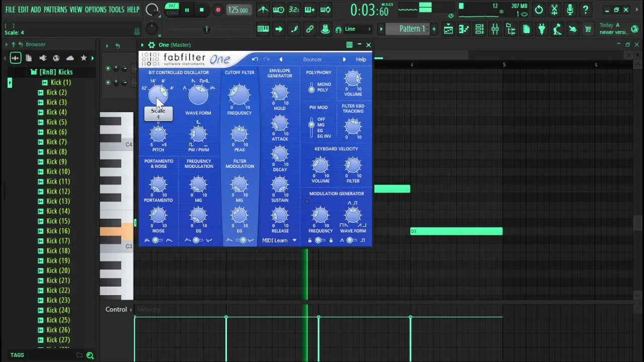Open the Channel rack view icon
This screenshot has width=644, height=362.
[x=479, y=29]
